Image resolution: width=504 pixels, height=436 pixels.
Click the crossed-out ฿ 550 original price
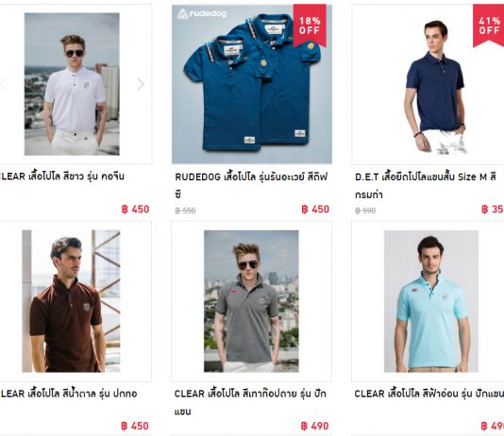click(x=185, y=210)
